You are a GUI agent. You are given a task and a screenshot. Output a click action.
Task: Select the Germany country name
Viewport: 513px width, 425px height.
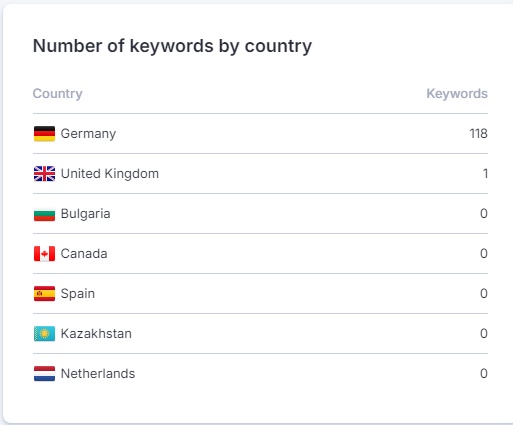[88, 134]
